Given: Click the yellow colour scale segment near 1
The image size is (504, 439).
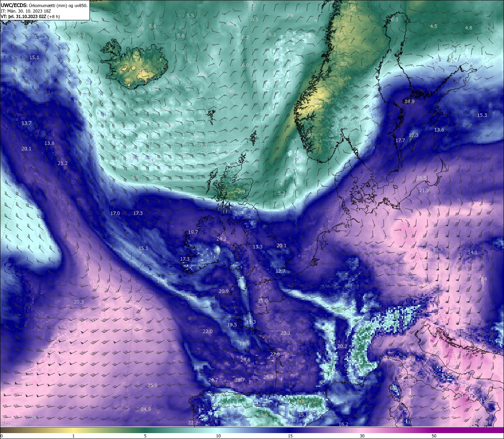Looking at the screenshot, I should (73, 430).
